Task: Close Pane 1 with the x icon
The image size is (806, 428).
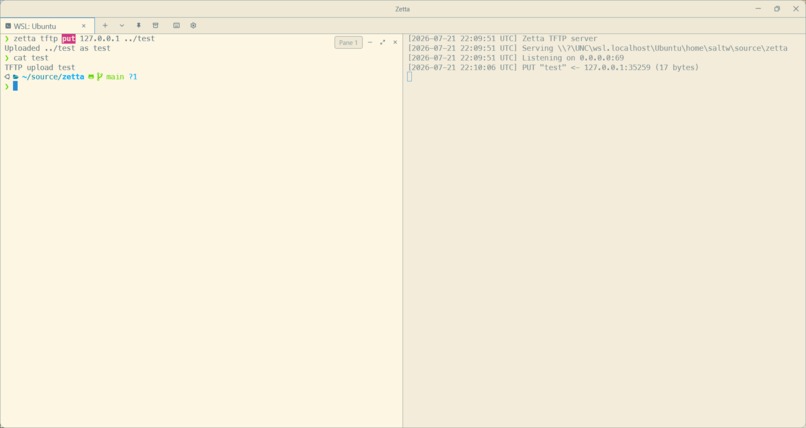Action: pyautogui.click(x=395, y=43)
